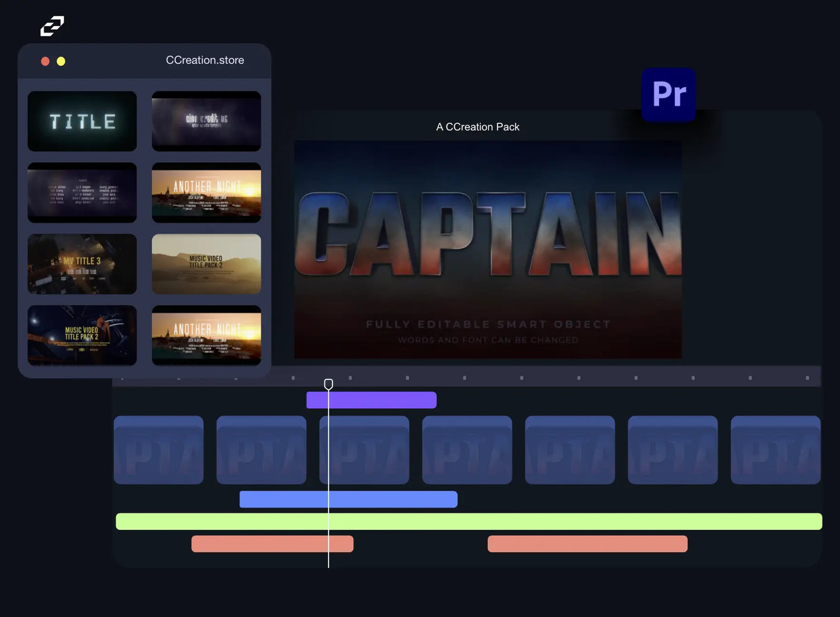Click the CCreation logo icon
Viewport: 840px width, 617px height.
(x=52, y=26)
